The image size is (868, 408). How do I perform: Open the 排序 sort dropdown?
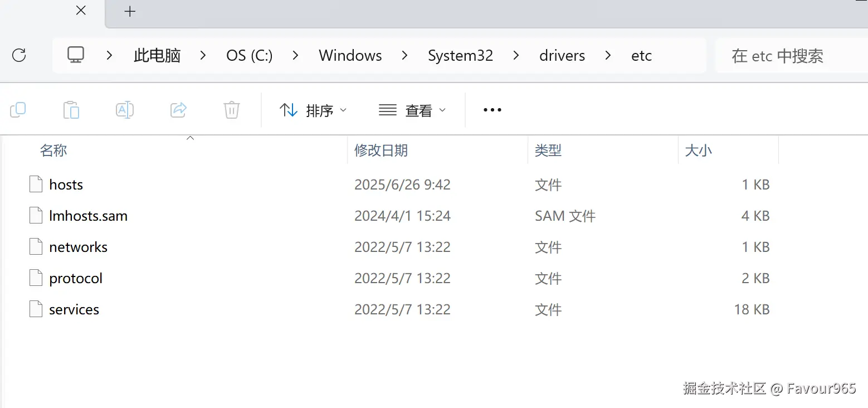pyautogui.click(x=313, y=110)
